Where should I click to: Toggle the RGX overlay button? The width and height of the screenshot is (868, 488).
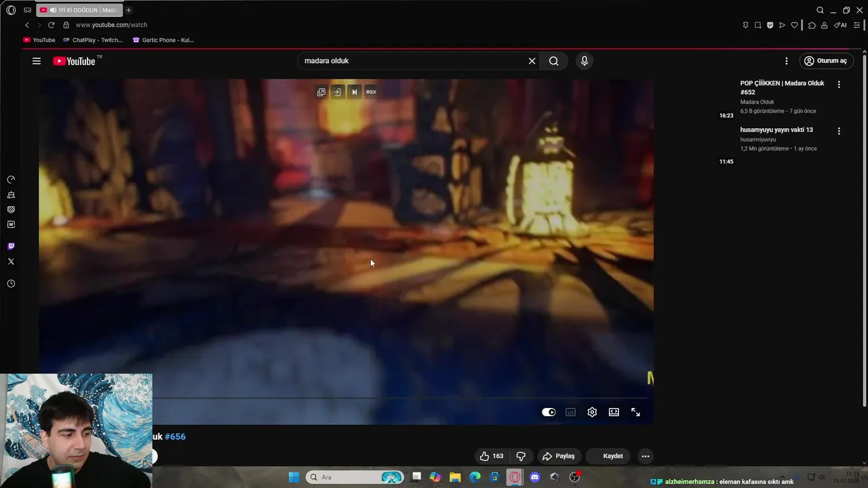point(371,92)
